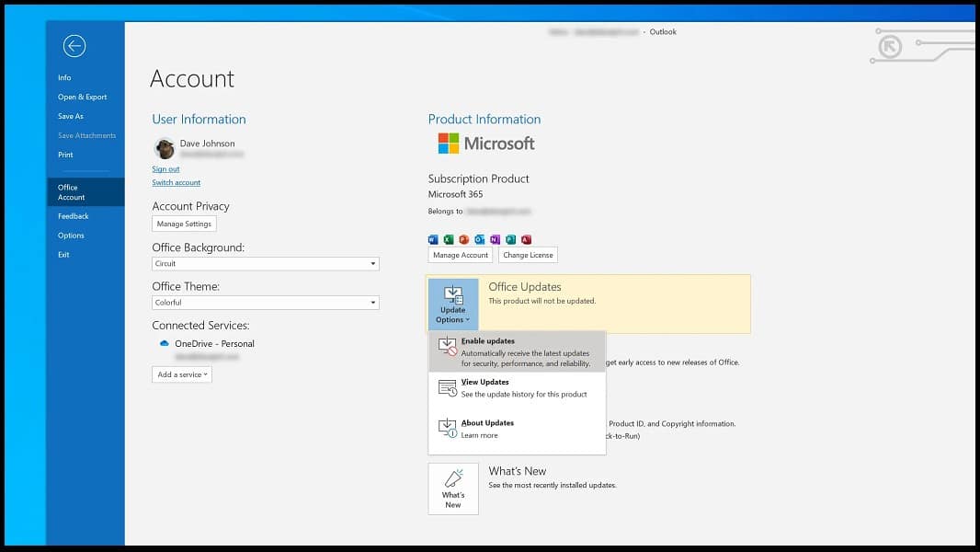Click the Microsoft 365 product text
This screenshot has height=552, width=980.
(x=456, y=194)
